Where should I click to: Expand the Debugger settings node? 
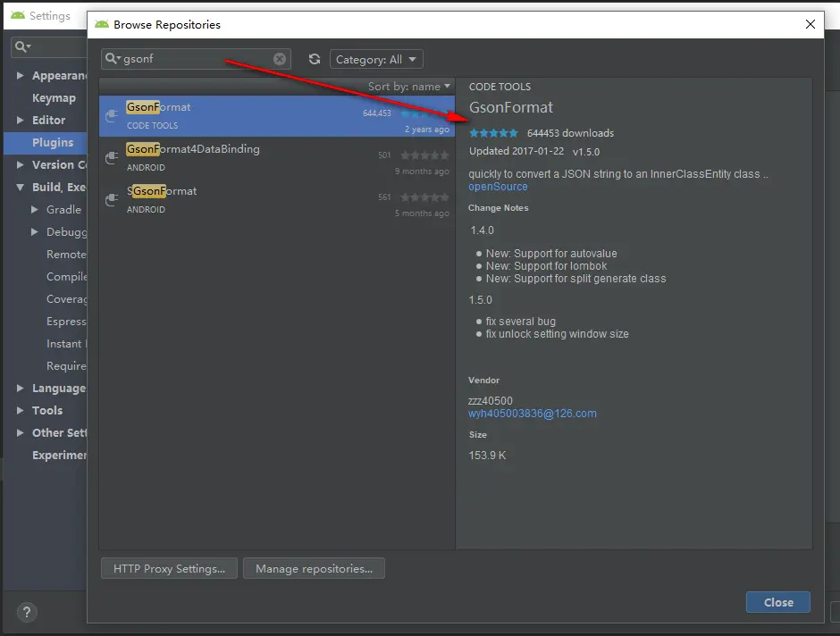34,232
